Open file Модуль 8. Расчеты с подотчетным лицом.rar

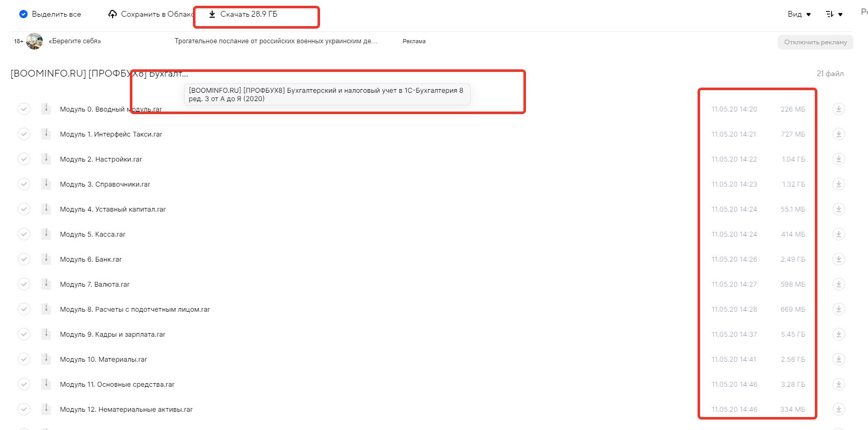[135, 309]
